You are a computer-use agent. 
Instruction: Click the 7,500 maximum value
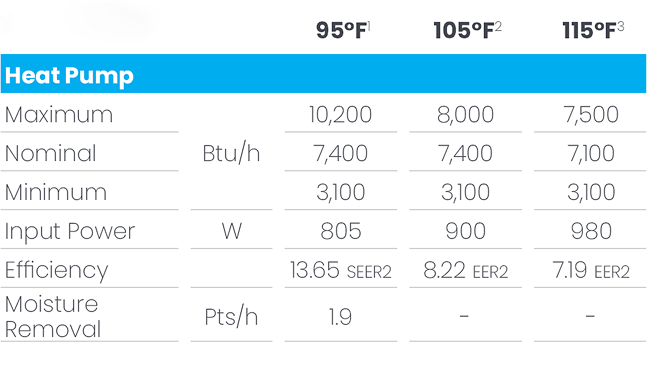(x=591, y=114)
